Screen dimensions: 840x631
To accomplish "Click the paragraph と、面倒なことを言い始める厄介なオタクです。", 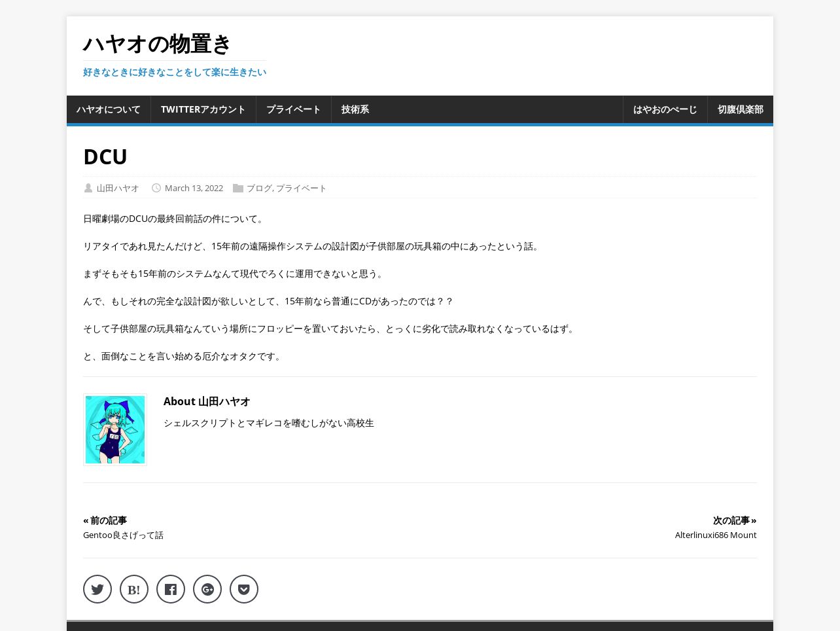I will [x=183, y=356].
